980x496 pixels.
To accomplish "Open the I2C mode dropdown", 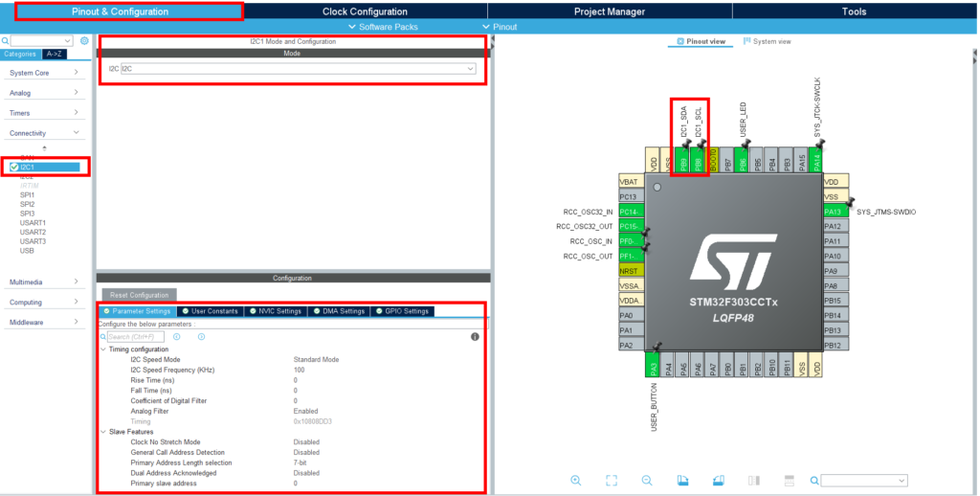I will click(299, 69).
